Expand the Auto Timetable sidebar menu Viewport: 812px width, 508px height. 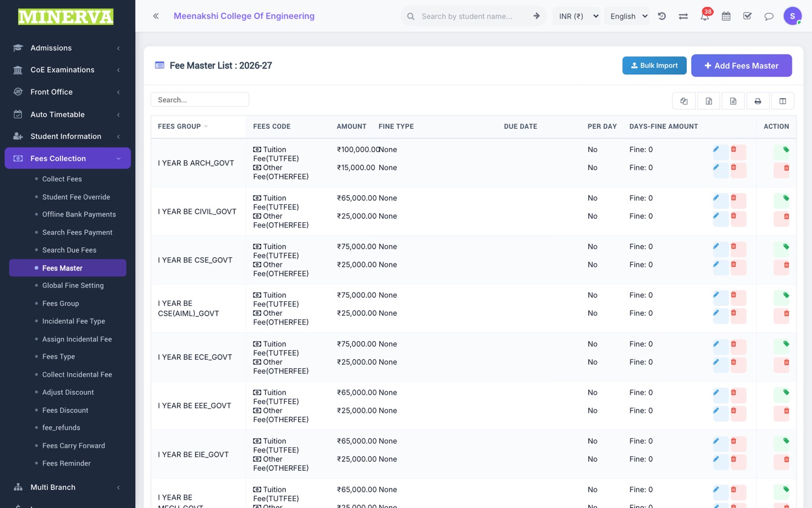click(67, 114)
